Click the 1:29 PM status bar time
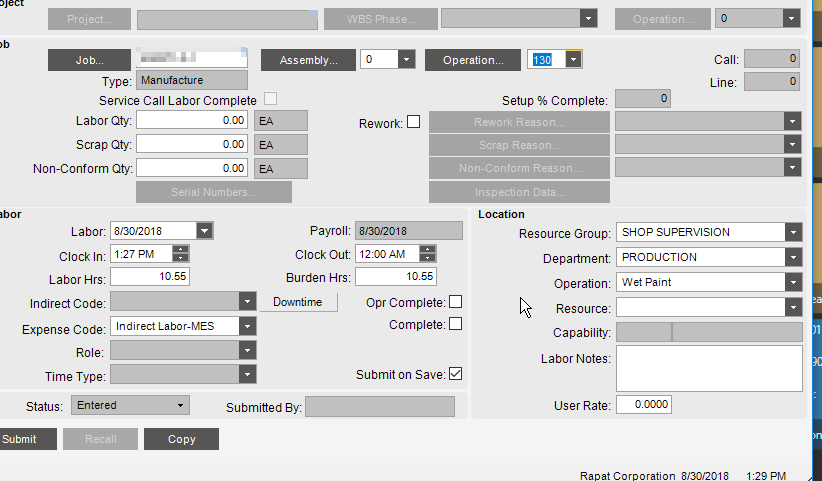 (x=766, y=476)
